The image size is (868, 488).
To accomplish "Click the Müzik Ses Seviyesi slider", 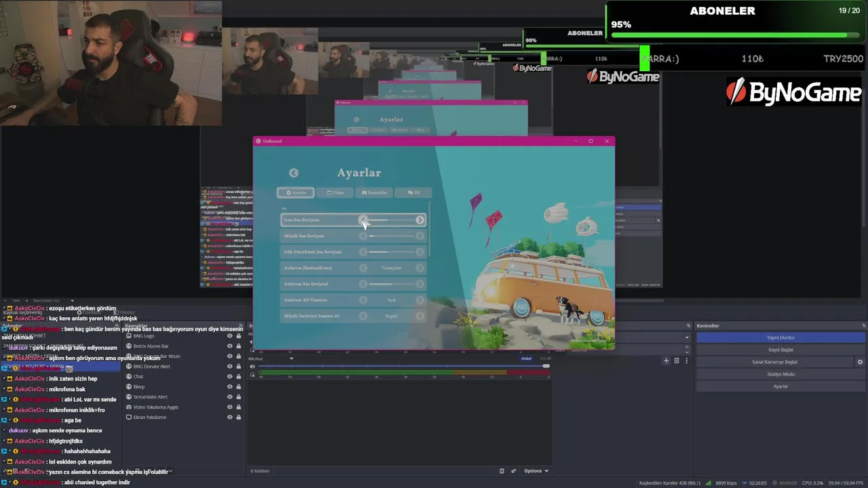I will click(391, 236).
